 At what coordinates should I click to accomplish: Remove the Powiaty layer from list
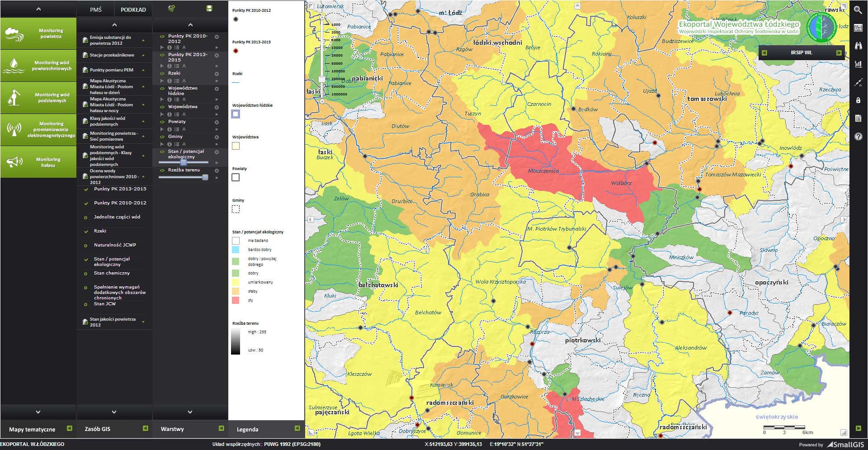click(217, 122)
